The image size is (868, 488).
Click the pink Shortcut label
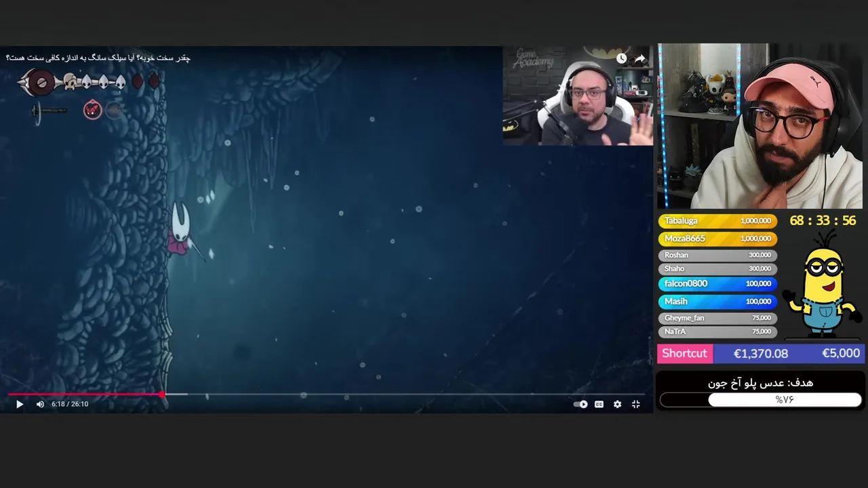[684, 353]
